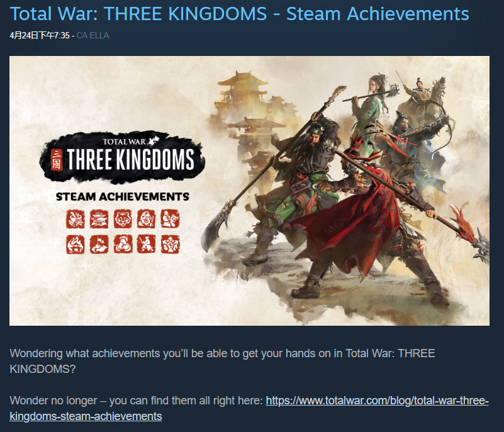
Task: Click the raised fist arrows achievement icon
Action: [x=171, y=245]
